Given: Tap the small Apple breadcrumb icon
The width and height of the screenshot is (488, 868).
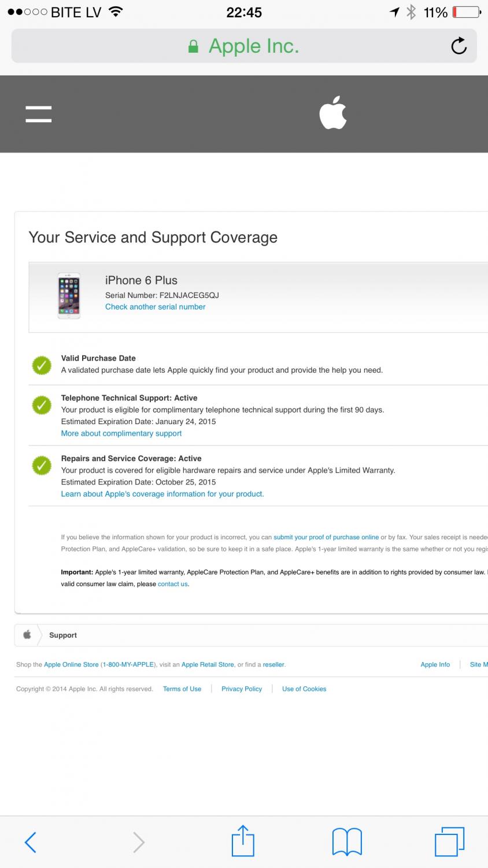Looking at the screenshot, I should 27,635.
